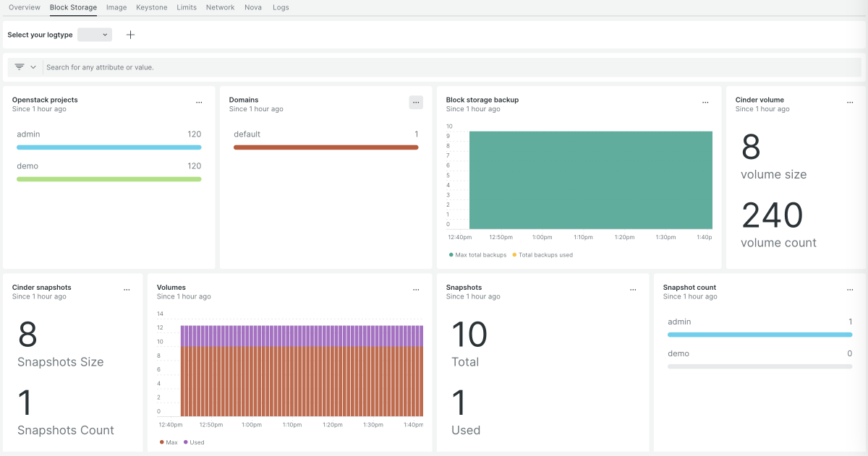
Task: Open the Block storage backup card menu
Action: coord(705,102)
